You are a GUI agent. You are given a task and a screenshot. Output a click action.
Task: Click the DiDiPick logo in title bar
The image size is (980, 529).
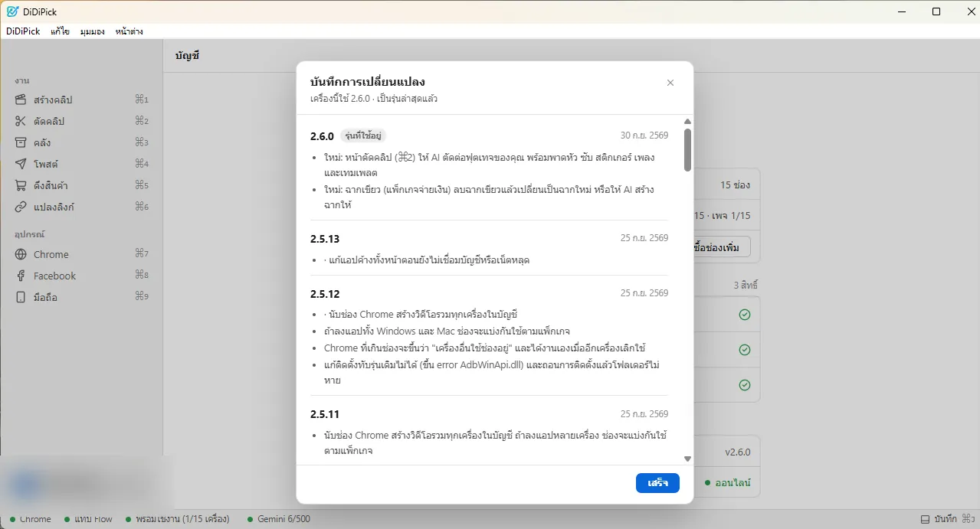(11, 11)
